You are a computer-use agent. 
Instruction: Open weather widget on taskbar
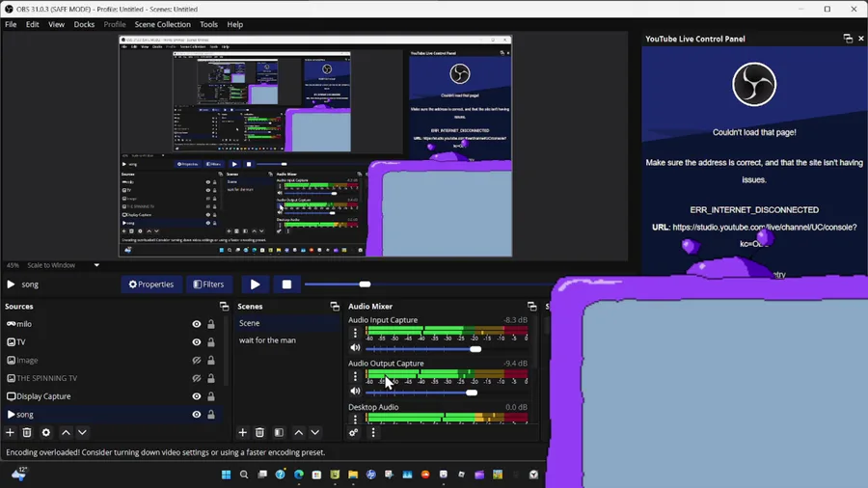[19, 474]
